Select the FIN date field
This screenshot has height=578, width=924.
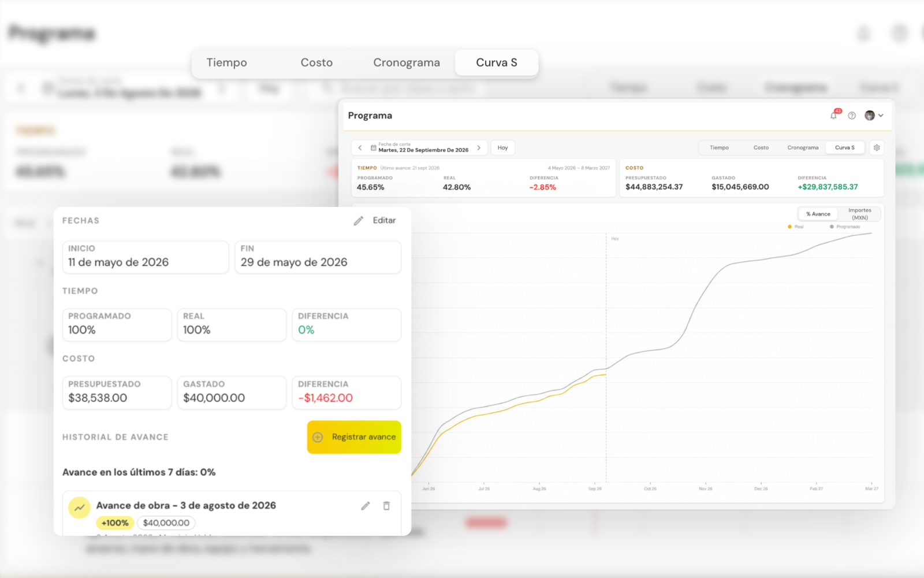318,257
